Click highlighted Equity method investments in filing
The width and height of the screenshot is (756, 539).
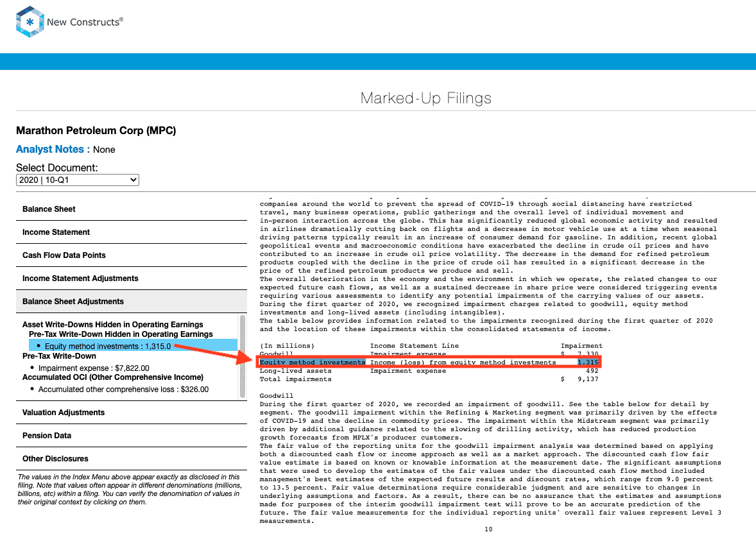pos(313,363)
